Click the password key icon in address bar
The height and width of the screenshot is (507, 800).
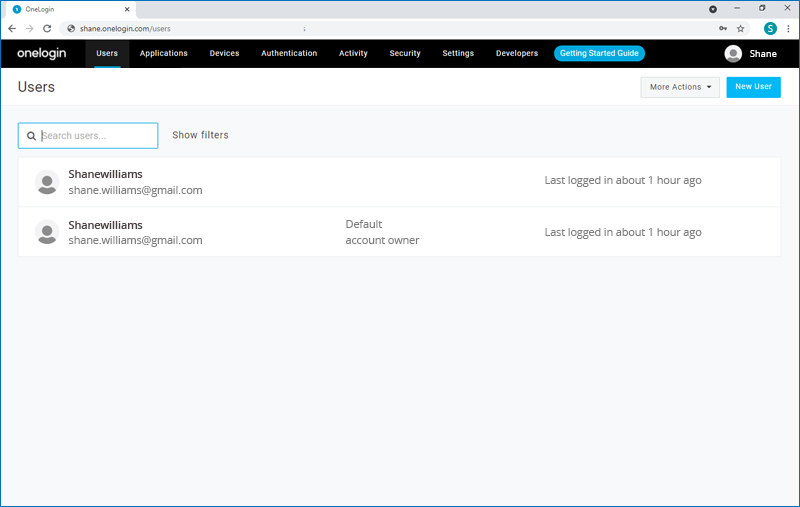(x=722, y=28)
